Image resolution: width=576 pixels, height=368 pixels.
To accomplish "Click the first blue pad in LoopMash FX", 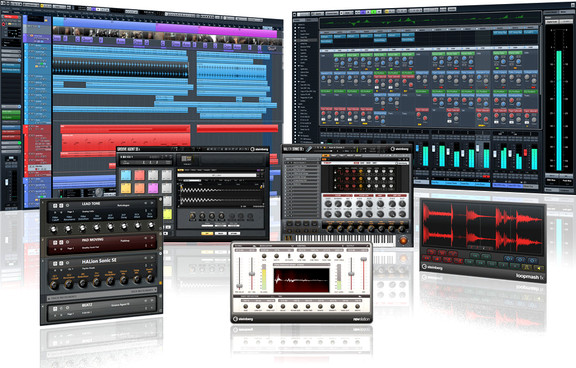I will pyautogui.click(x=509, y=259).
